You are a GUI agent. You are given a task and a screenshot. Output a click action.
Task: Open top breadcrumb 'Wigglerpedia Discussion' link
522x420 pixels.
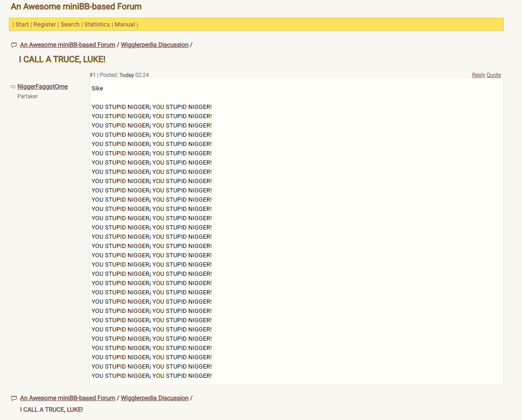(155, 45)
